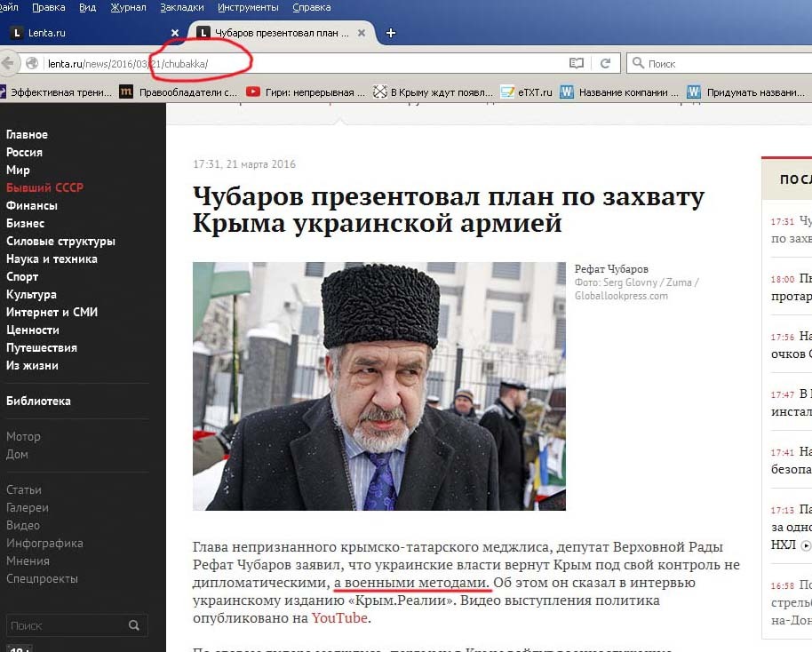The width and height of the screenshot is (812, 652).
Task: Open the YouTube bookmark 'Гири: непрерывная'
Action: click(x=306, y=91)
